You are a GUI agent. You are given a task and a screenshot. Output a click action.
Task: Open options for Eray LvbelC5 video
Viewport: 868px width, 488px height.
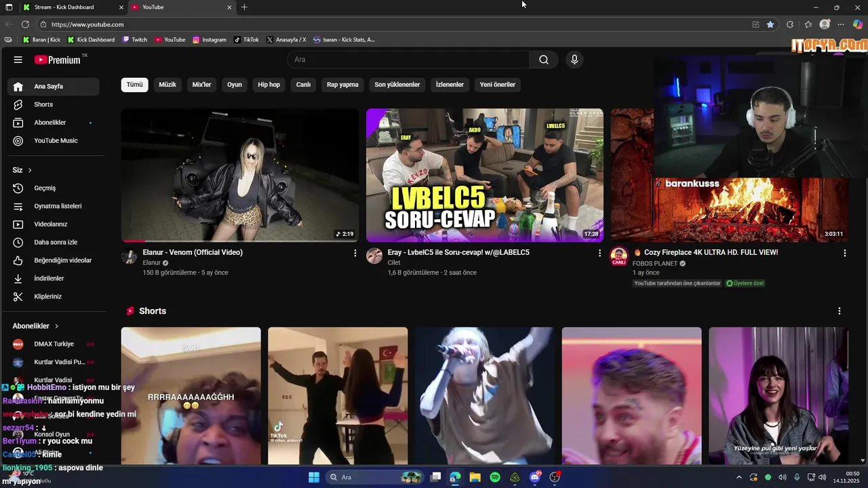[x=599, y=253]
